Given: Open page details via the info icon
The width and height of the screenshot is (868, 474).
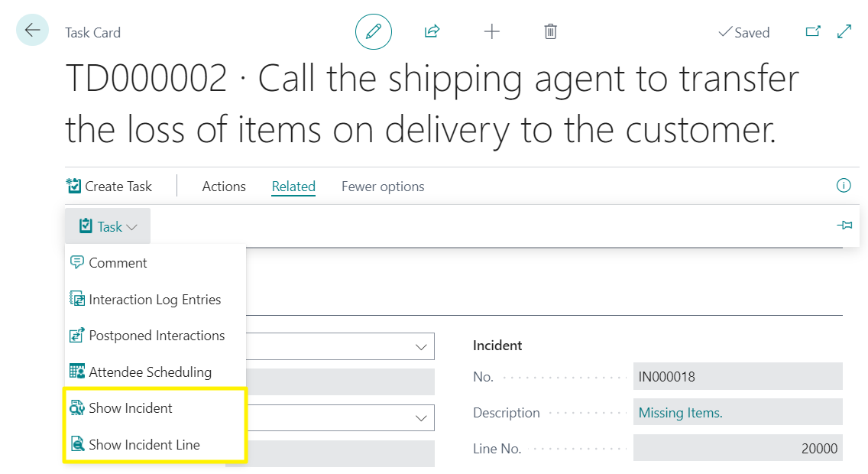Looking at the screenshot, I should click(844, 186).
